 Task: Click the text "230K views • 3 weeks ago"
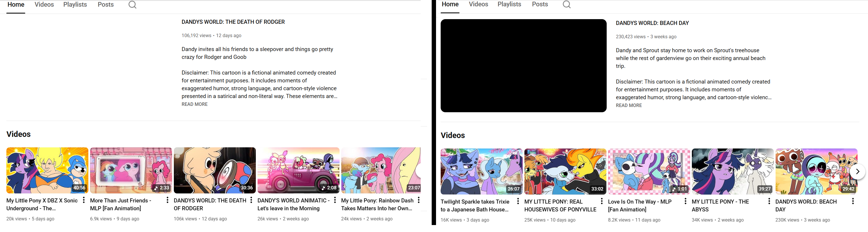pyautogui.click(x=803, y=220)
